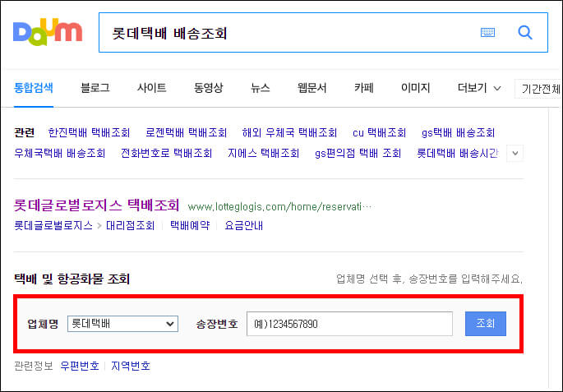Image resolution: width=563 pixels, height=392 pixels.
Task: Open related search 해외 우체국 택배조회
Action: (289, 133)
